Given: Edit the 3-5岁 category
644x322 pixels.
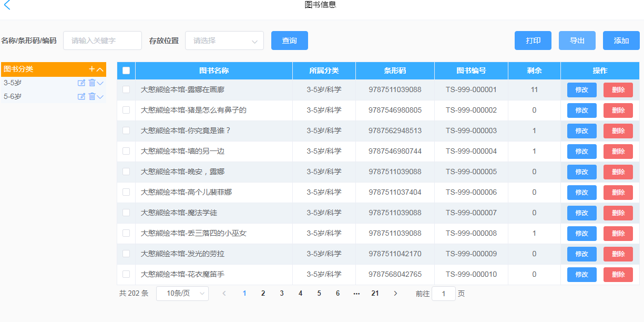Looking at the screenshot, I should pyautogui.click(x=81, y=83).
